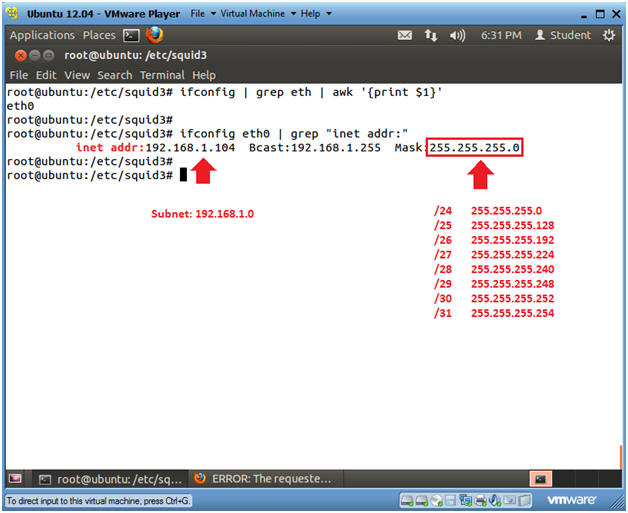Viewport: 628px width, 513px height.
Task: Launch the Terminal from the top panel
Action: coord(131,36)
